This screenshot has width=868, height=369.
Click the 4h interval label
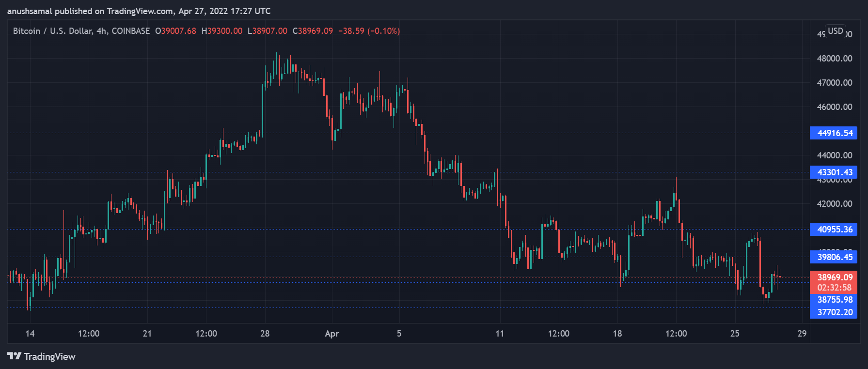coord(101,31)
